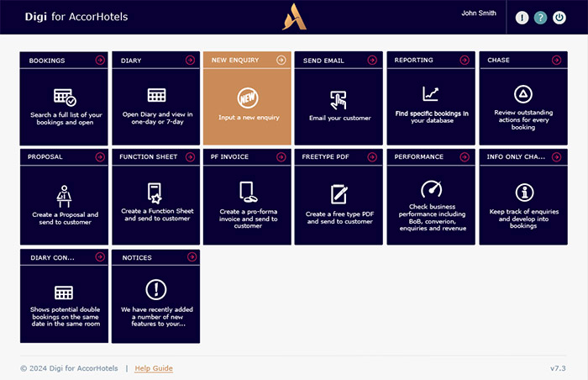Open the Help Guide link

click(154, 368)
